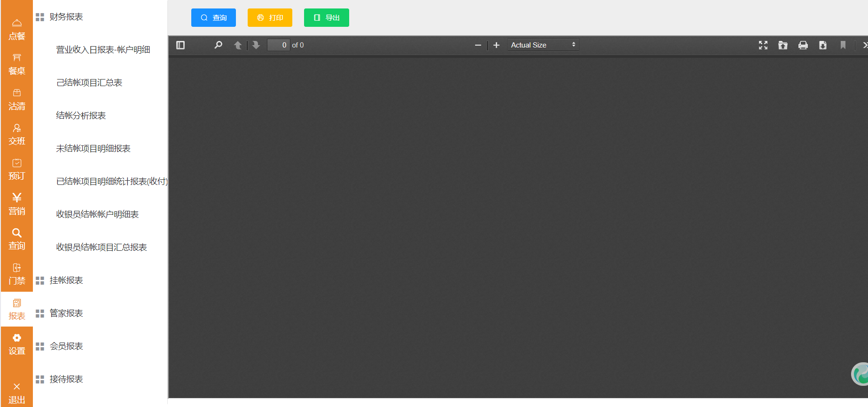Viewport: 868px width, 407px height.
Task: Go to next page arrow
Action: (x=256, y=45)
